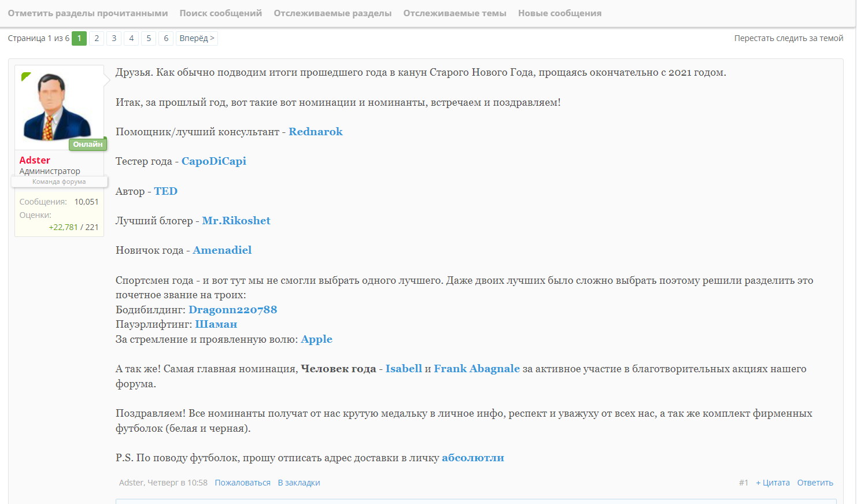Click the green Онлайн status badge
857x504 pixels.
(x=88, y=144)
